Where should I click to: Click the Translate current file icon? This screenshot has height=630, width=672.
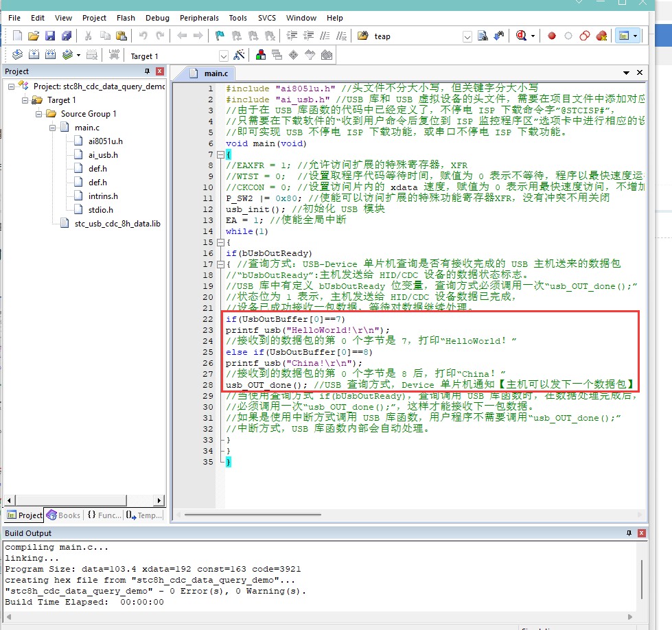click(x=18, y=55)
